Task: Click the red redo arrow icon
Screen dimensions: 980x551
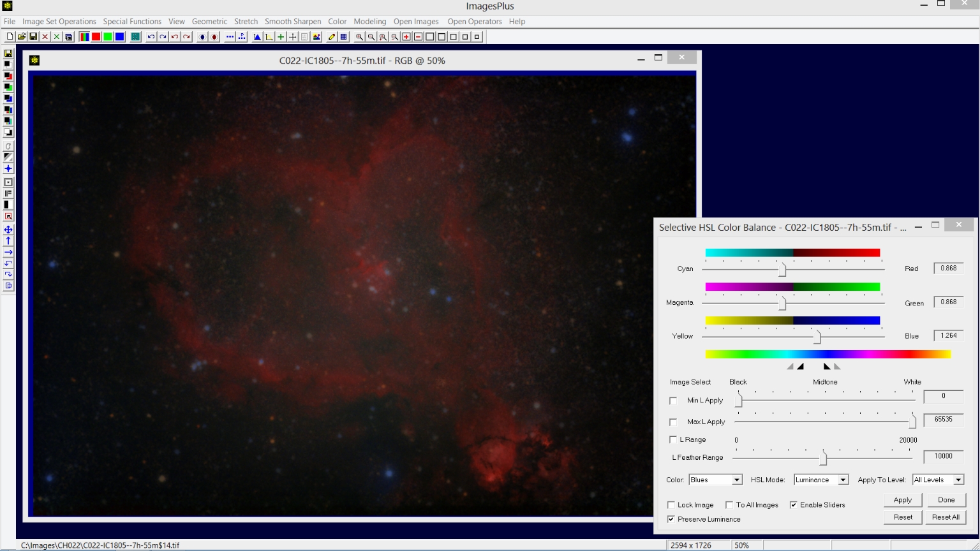Action: [186, 37]
